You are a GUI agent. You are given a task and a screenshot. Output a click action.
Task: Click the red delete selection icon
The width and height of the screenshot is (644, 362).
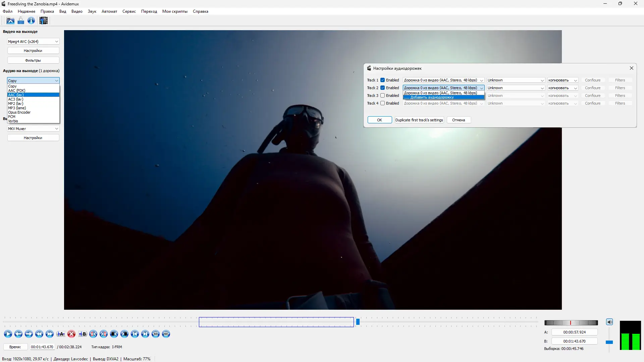point(71,334)
